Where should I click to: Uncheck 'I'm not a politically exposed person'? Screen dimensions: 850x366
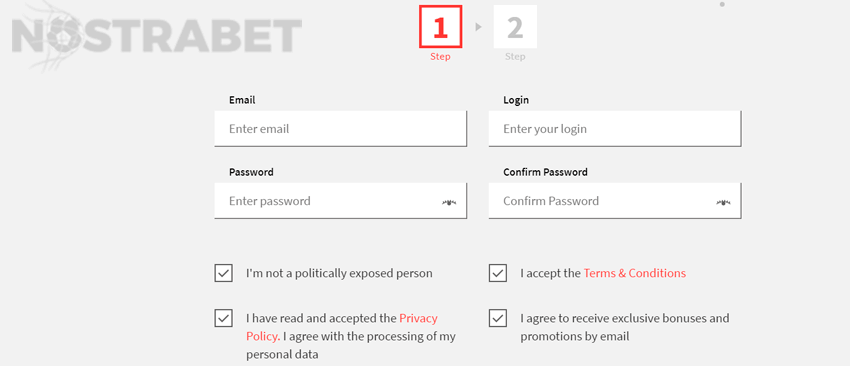(223, 273)
